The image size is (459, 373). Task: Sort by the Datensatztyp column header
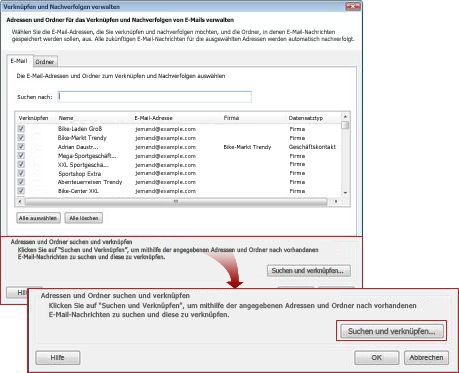(x=305, y=118)
